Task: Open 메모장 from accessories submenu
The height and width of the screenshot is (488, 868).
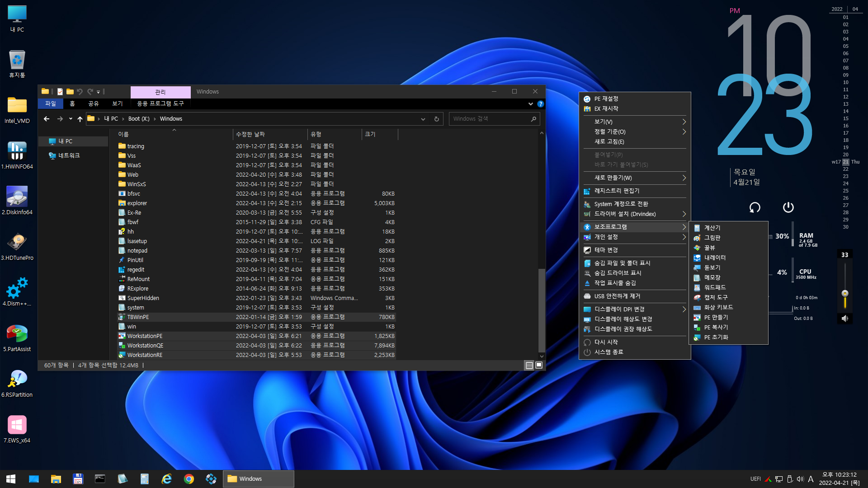Action: coord(728,277)
